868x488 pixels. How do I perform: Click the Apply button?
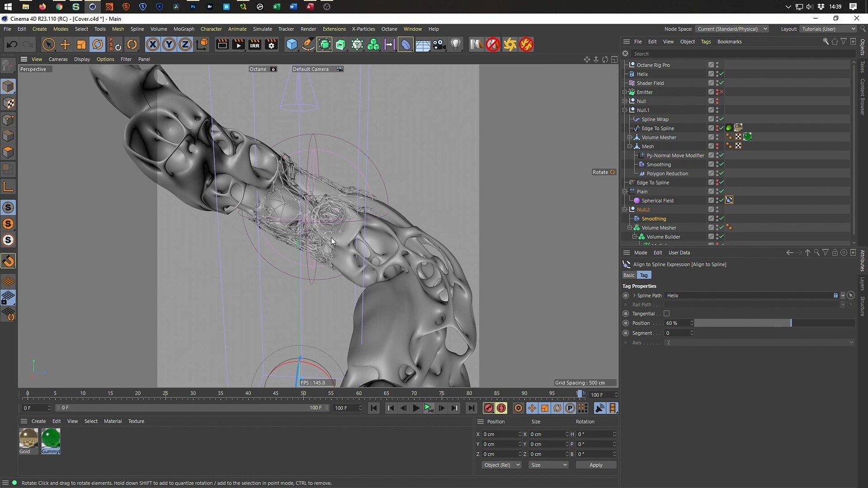[x=595, y=465]
